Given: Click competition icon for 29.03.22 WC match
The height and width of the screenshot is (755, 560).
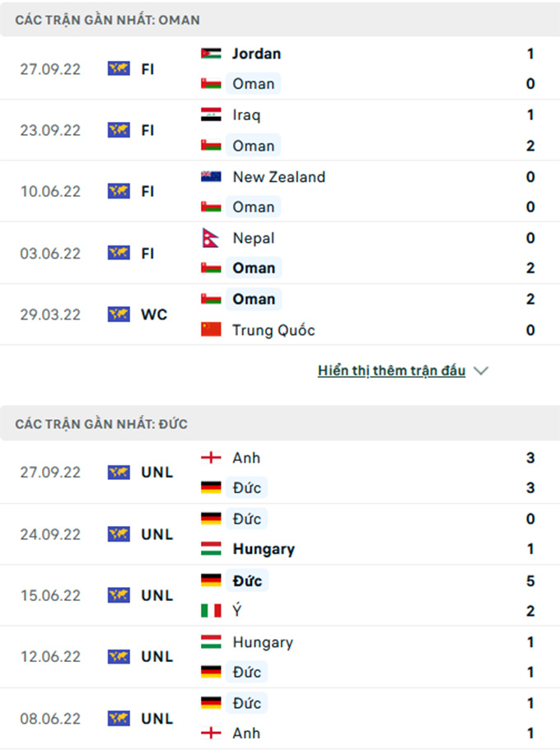Looking at the screenshot, I should coord(119,315).
